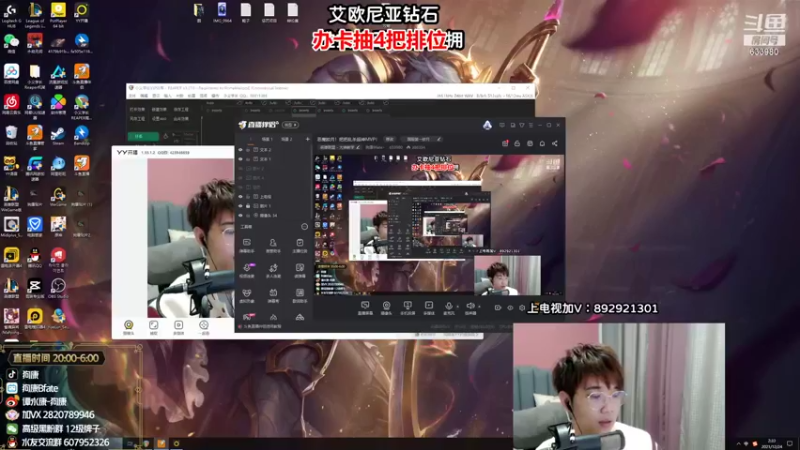Open the Tencent QQ penguin desktop icon

[35, 258]
